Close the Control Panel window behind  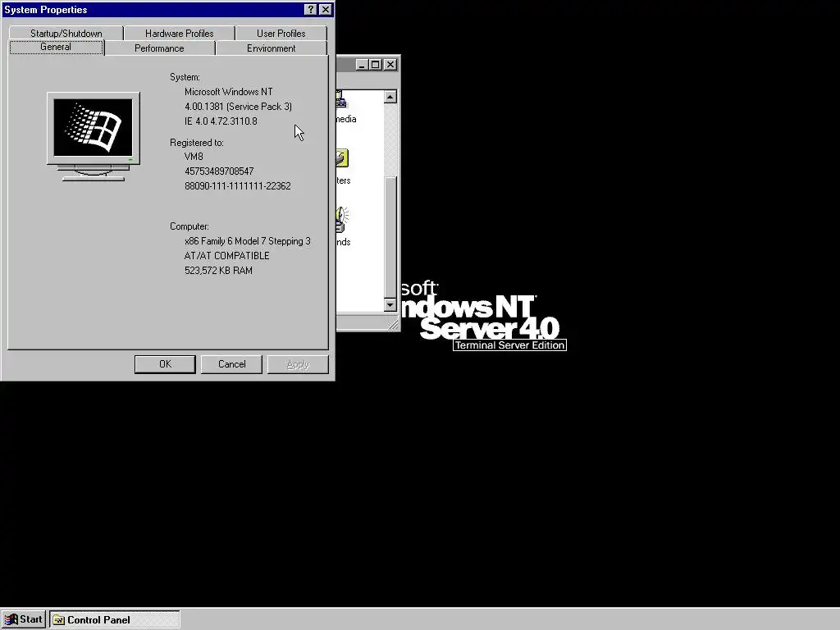[390, 65]
